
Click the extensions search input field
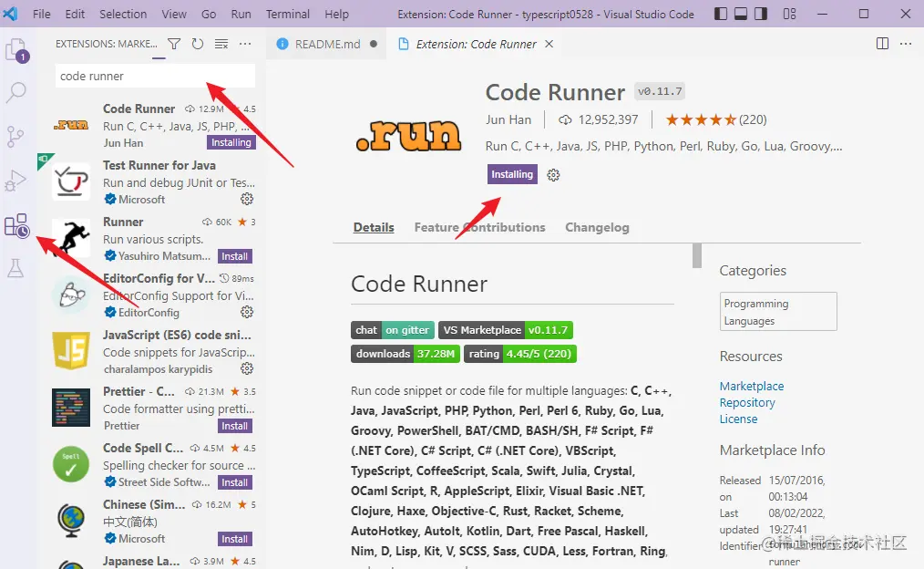coord(156,76)
